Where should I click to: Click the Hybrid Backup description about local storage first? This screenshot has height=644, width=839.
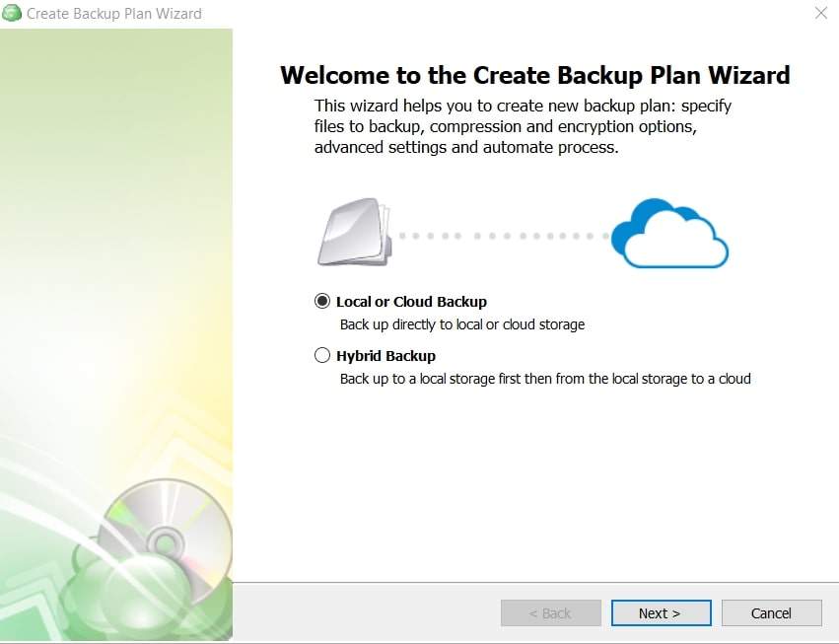(x=544, y=379)
